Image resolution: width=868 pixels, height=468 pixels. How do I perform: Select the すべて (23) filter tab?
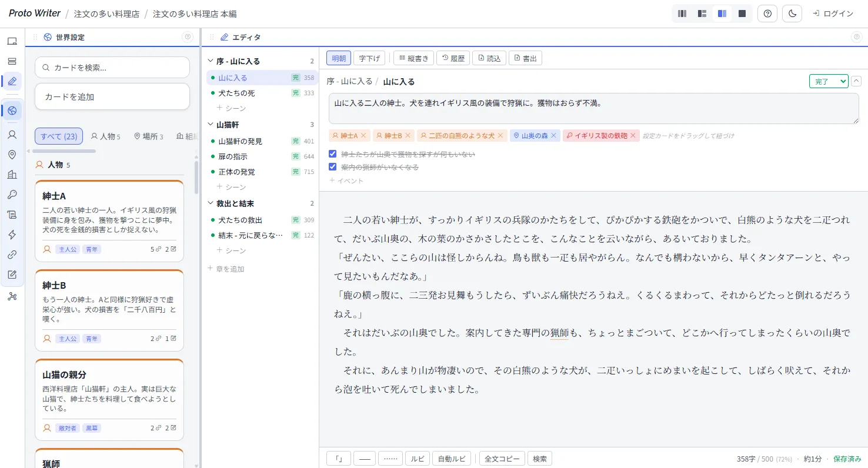pyautogui.click(x=59, y=136)
